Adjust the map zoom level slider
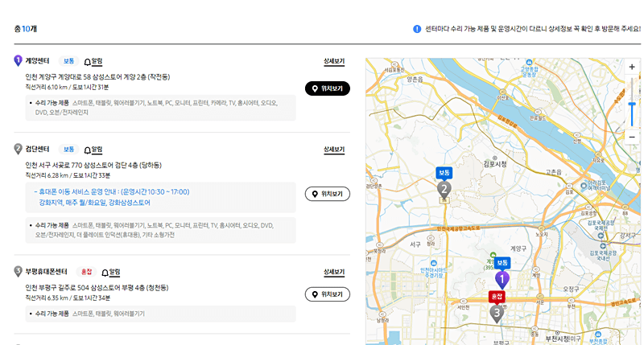Viewport: 644px width, 345px height. tap(632, 105)
